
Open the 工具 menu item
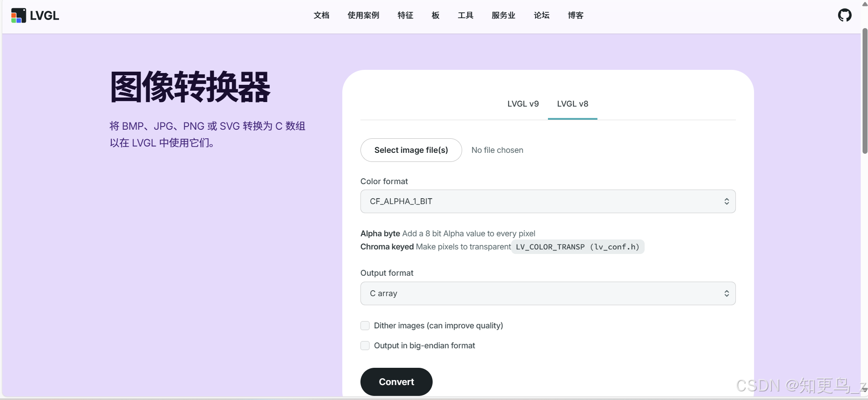[465, 15]
